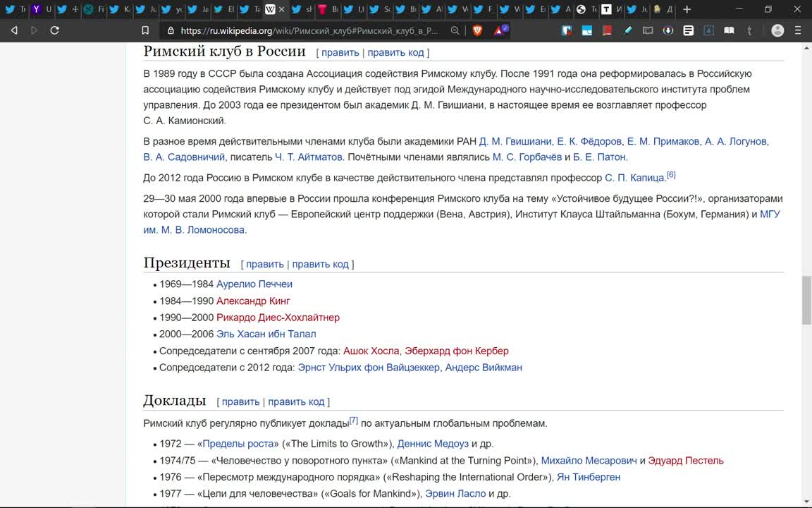Open the browser hamburger menu
The height and width of the screenshot is (508, 812).
click(x=798, y=30)
